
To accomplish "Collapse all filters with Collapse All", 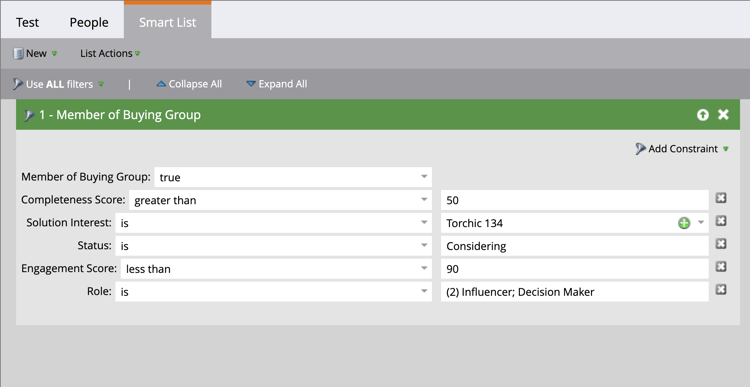I will tap(189, 84).
